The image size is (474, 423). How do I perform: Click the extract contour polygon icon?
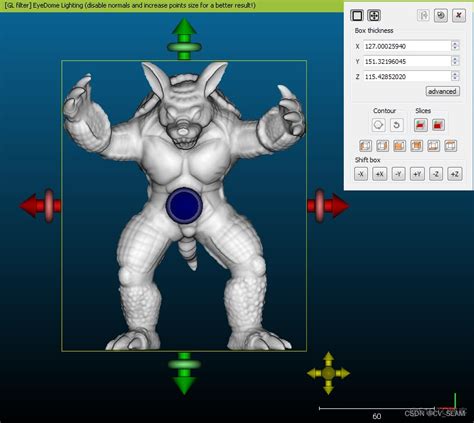point(378,125)
